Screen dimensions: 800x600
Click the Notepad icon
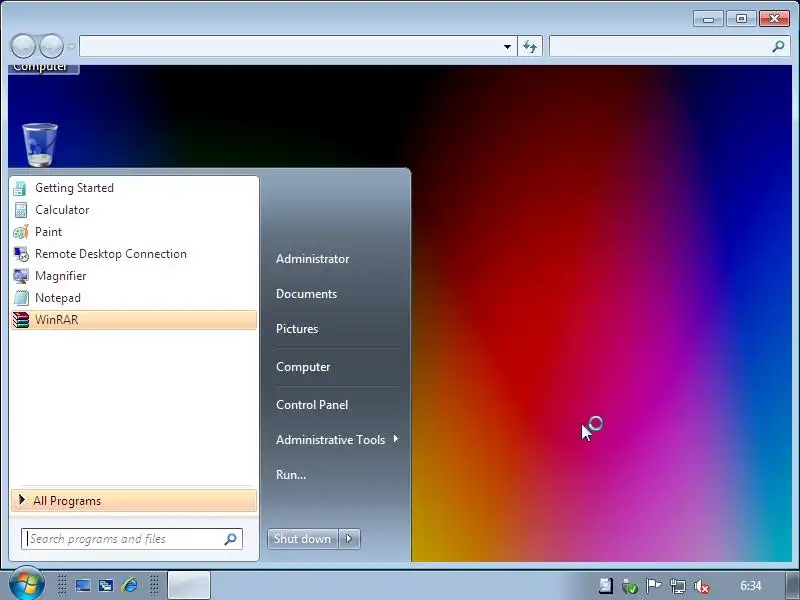point(21,298)
